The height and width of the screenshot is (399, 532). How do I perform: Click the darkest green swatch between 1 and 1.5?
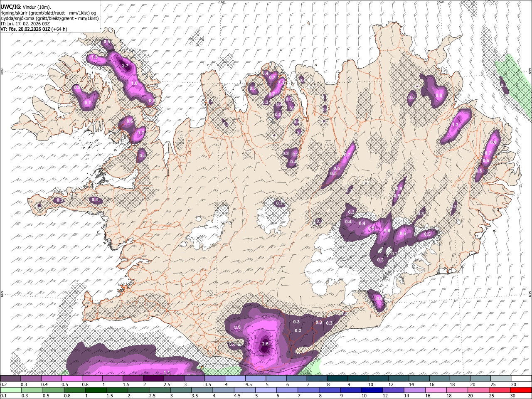[96, 390]
